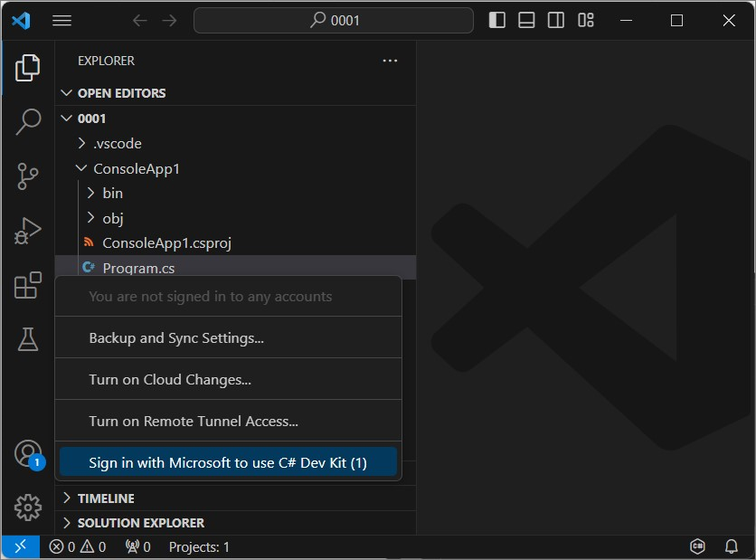This screenshot has width=756, height=560.
Task: Toggle the bottom panel layout icon
Action: pyautogui.click(x=526, y=20)
